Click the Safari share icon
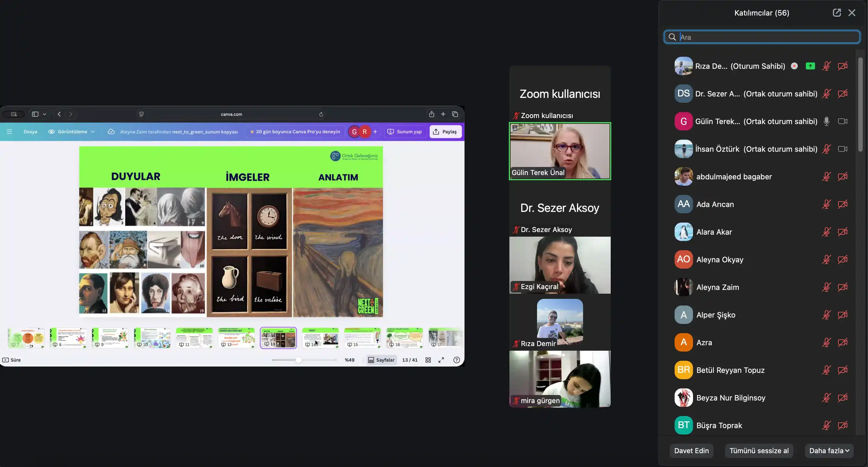The width and height of the screenshot is (868, 467). coord(431,114)
